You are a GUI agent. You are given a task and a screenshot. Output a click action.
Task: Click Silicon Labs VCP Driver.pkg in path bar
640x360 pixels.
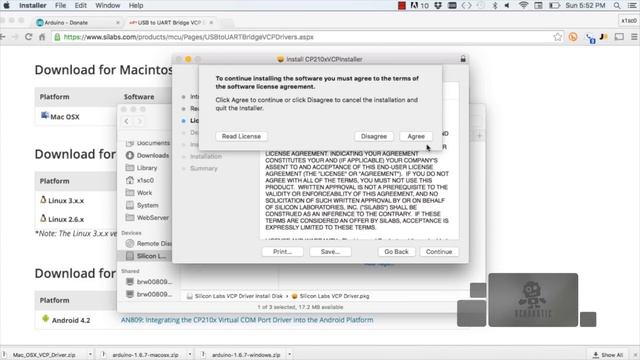pyautogui.click(x=331, y=296)
